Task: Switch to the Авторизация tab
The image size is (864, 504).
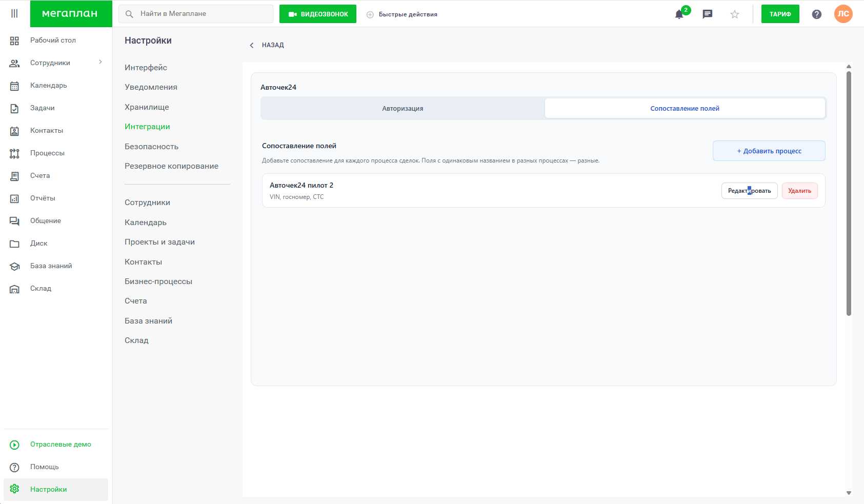Action: (x=403, y=108)
